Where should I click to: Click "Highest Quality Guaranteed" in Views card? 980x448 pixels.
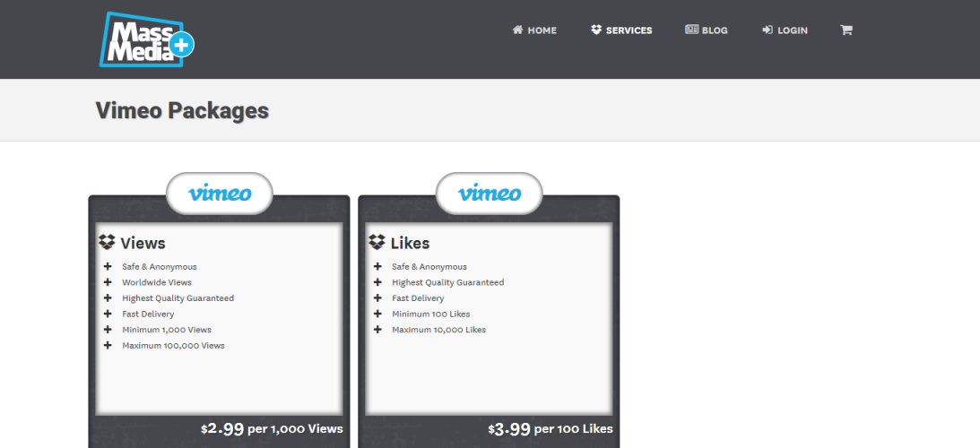tap(178, 298)
